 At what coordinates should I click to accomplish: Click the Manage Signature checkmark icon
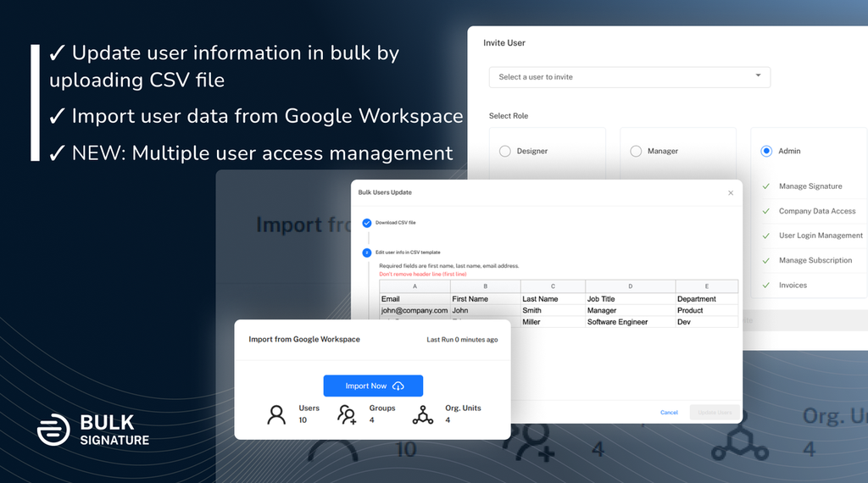coord(766,186)
